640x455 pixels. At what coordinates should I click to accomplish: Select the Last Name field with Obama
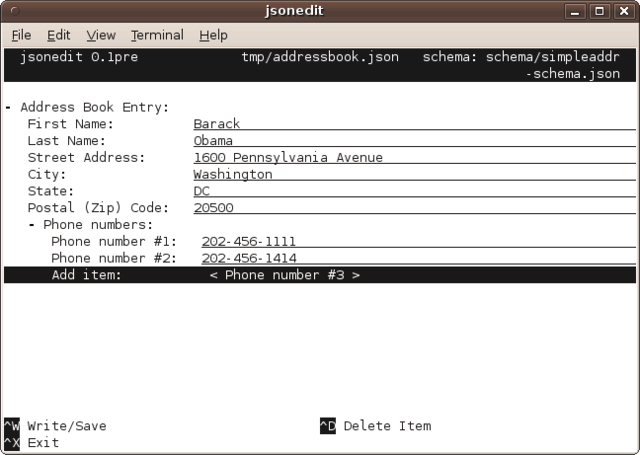(x=213, y=141)
